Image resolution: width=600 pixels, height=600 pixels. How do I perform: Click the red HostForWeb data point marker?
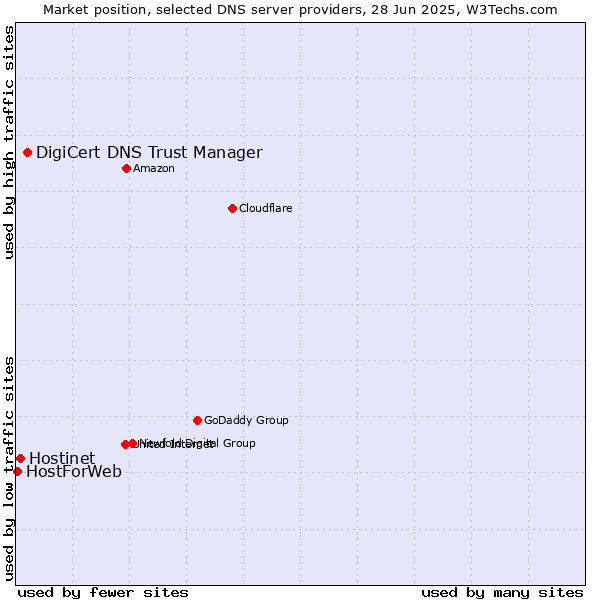coord(18,471)
